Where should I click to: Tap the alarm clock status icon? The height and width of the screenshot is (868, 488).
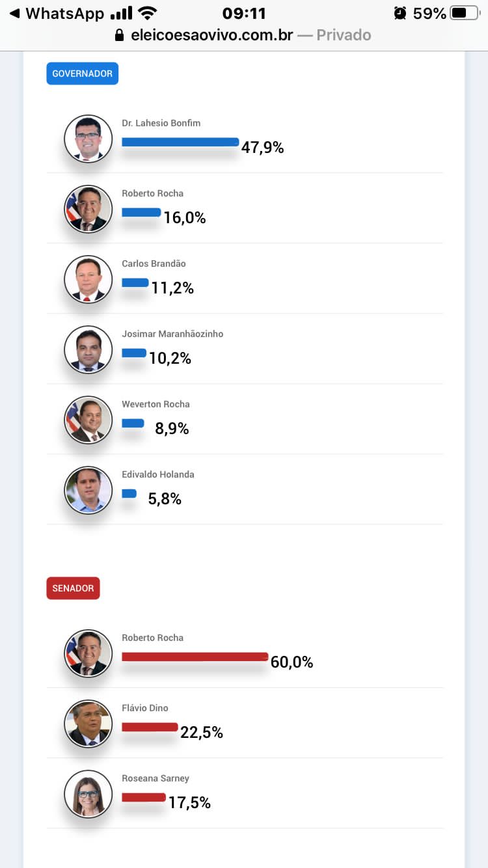click(x=400, y=13)
